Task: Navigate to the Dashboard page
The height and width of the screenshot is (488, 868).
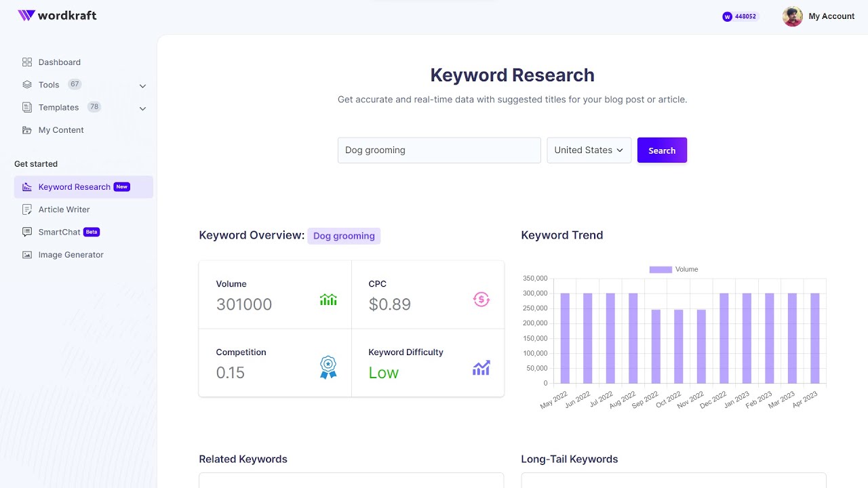Action: (60, 62)
